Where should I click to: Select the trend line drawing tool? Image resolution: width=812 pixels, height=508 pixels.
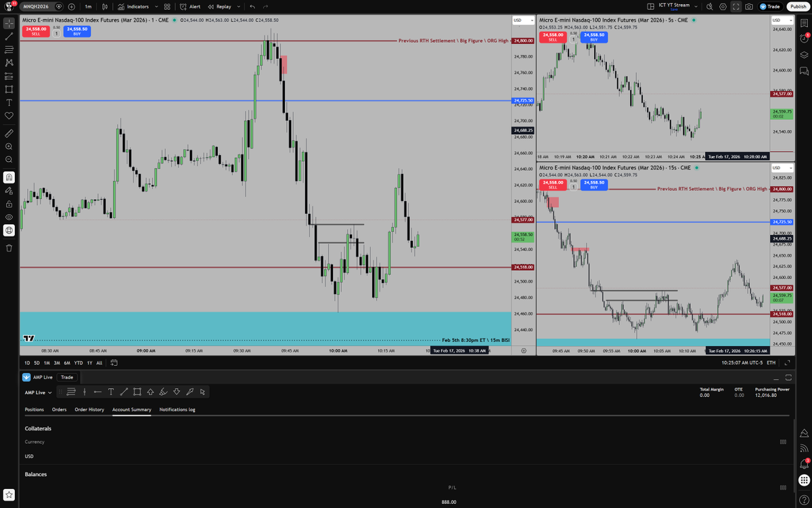[9, 36]
